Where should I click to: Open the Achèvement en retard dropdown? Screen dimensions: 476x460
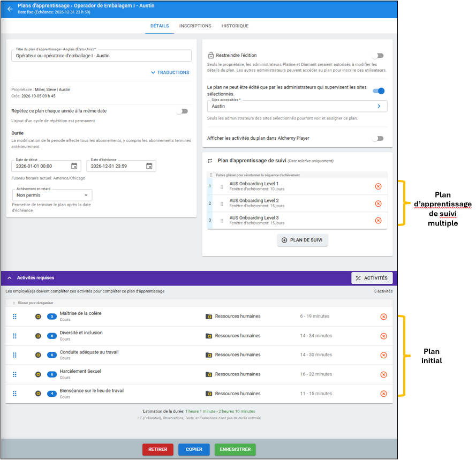coord(52,195)
